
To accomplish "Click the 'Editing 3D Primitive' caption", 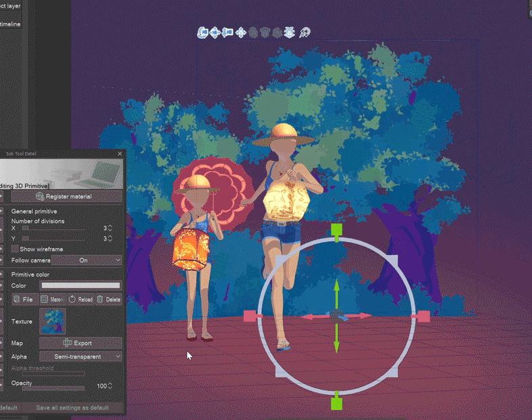I will [x=24, y=186].
